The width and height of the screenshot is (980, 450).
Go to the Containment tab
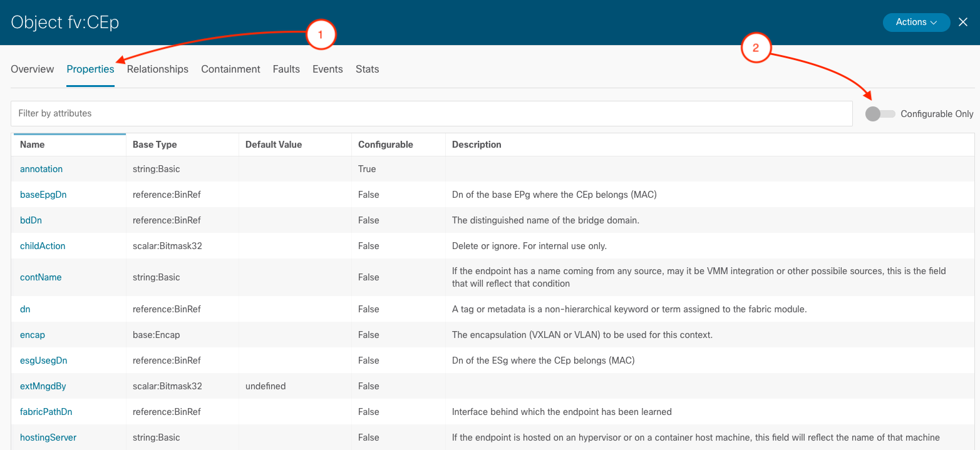click(230, 69)
